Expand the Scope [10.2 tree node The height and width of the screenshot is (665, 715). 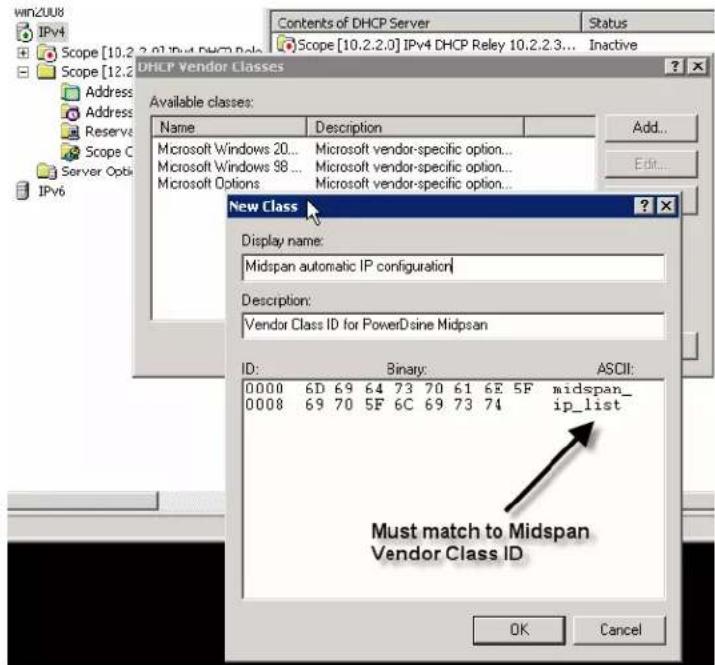[22, 53]
